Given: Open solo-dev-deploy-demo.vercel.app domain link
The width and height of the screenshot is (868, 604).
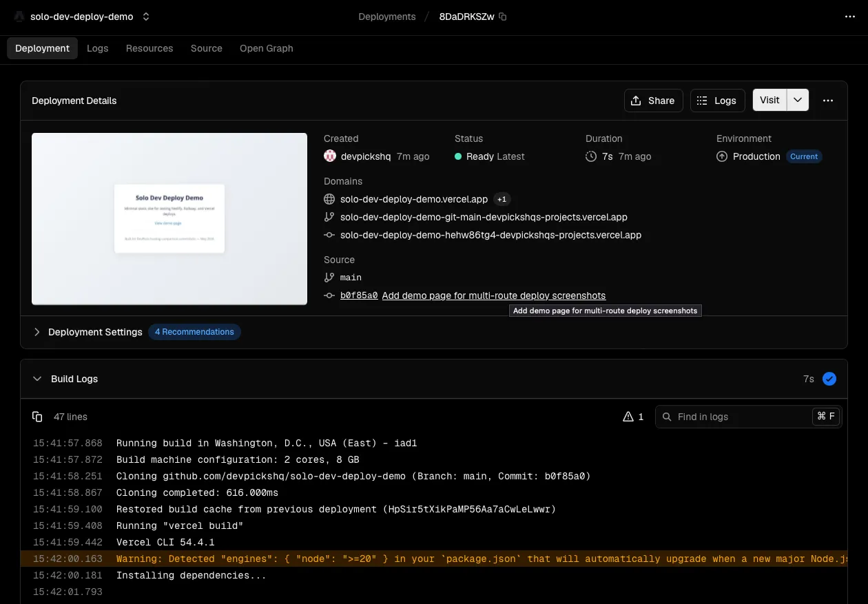Looking at the screenshot, I should [414, 199].
